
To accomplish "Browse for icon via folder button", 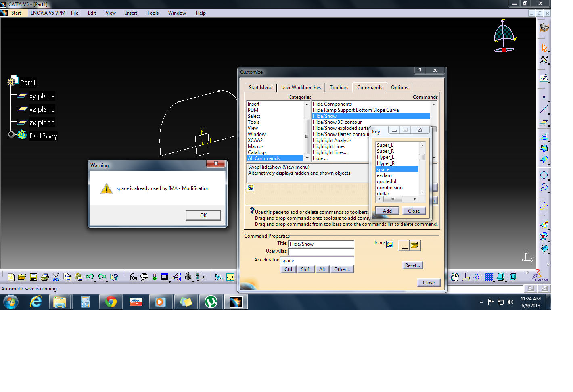I will point(415,245).
